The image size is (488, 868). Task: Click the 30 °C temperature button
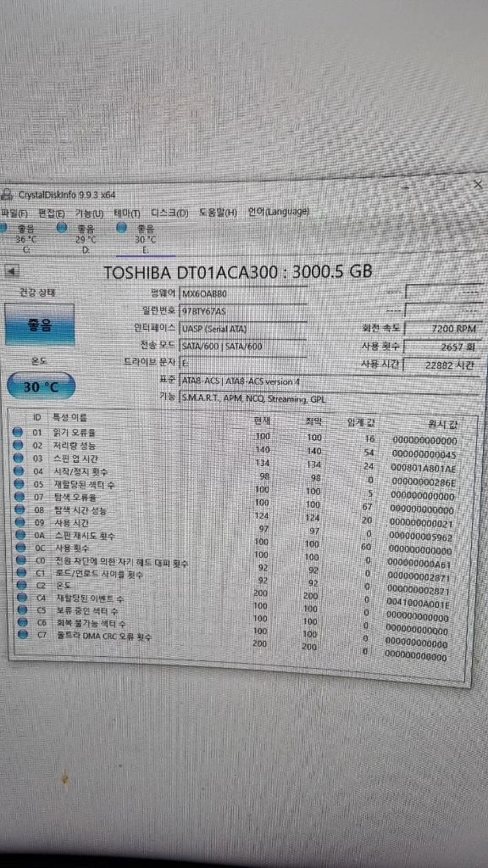pyautogui.click(x=41, y=387)
